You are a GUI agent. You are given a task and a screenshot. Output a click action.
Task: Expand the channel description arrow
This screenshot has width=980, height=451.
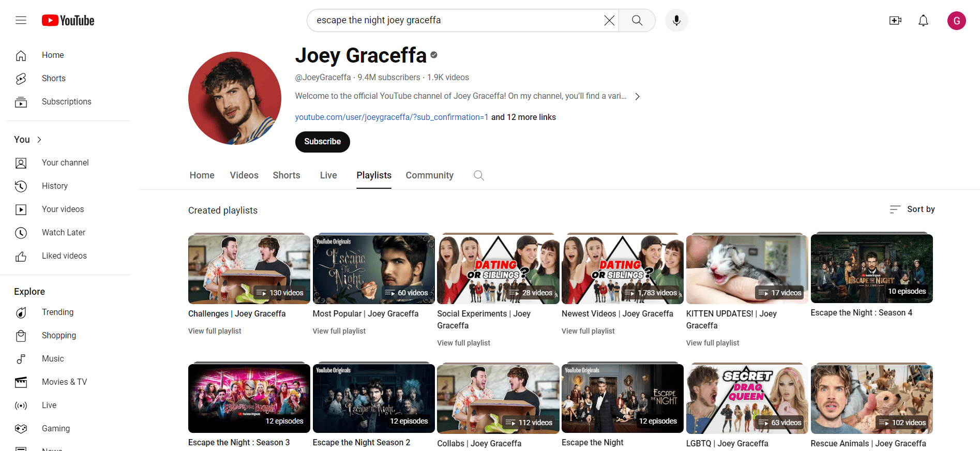[637, 97]
